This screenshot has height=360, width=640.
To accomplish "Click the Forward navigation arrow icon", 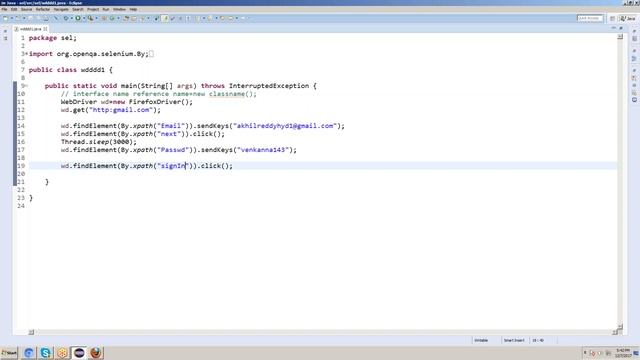I will click(x=244, y=18).
